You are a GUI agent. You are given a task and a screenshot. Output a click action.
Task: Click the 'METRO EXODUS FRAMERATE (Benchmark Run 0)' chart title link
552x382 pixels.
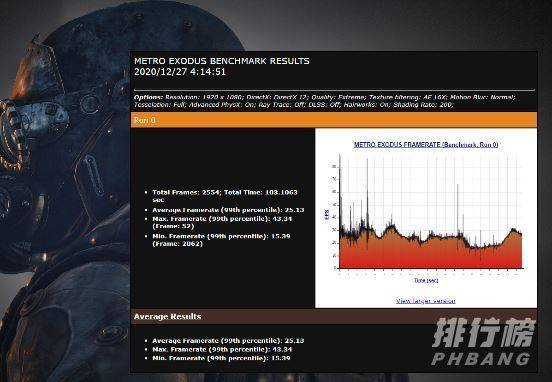coord(426,144)
